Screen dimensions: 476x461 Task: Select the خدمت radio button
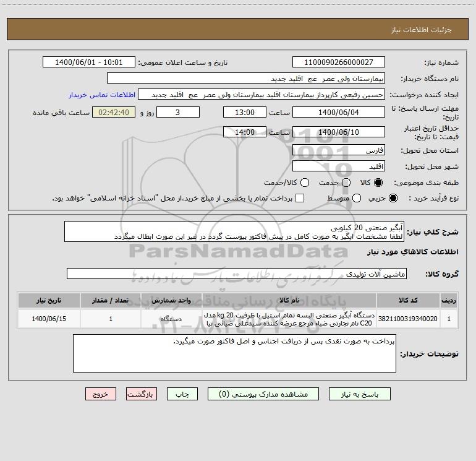pyautogui.click(x=346, y=183)
